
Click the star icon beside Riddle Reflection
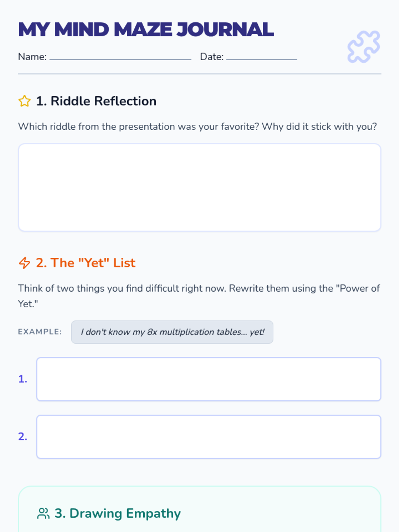click(x=25, y=101)
